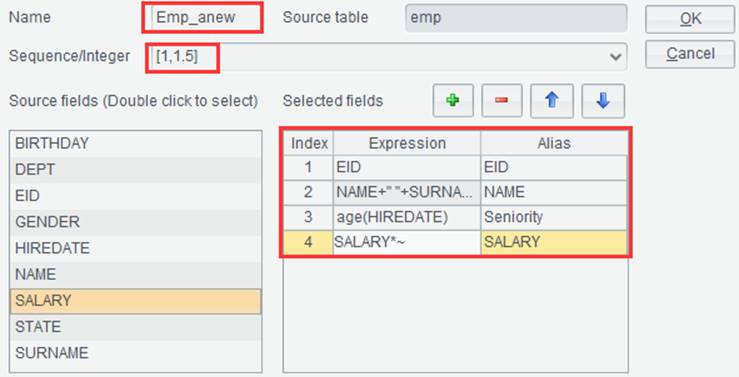Click the Name input field with Emp_anew
739x377 pixels.
(203, 17)
